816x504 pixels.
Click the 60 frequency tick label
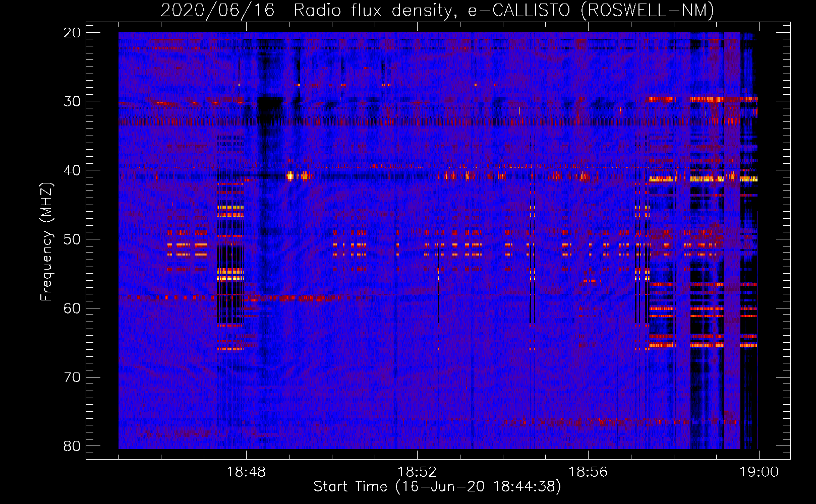pos(72,308)
